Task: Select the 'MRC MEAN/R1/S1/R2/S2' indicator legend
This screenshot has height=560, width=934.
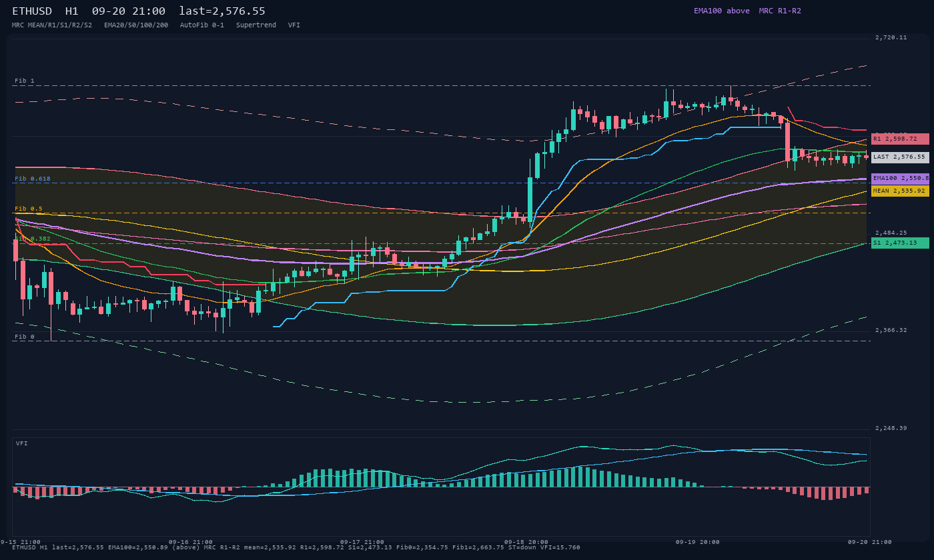Action: (x=52, y=25)
